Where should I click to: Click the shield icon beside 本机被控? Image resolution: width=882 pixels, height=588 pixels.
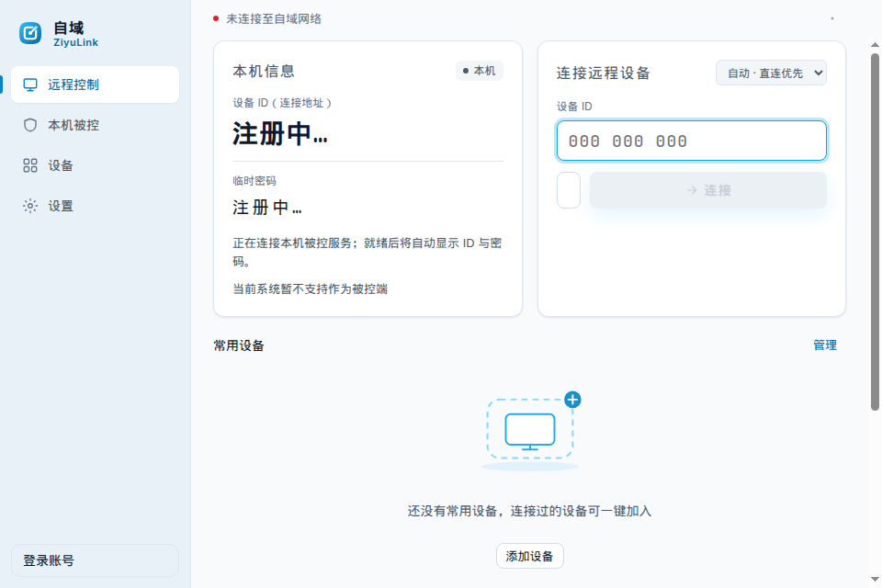click(x=30, y=125)
